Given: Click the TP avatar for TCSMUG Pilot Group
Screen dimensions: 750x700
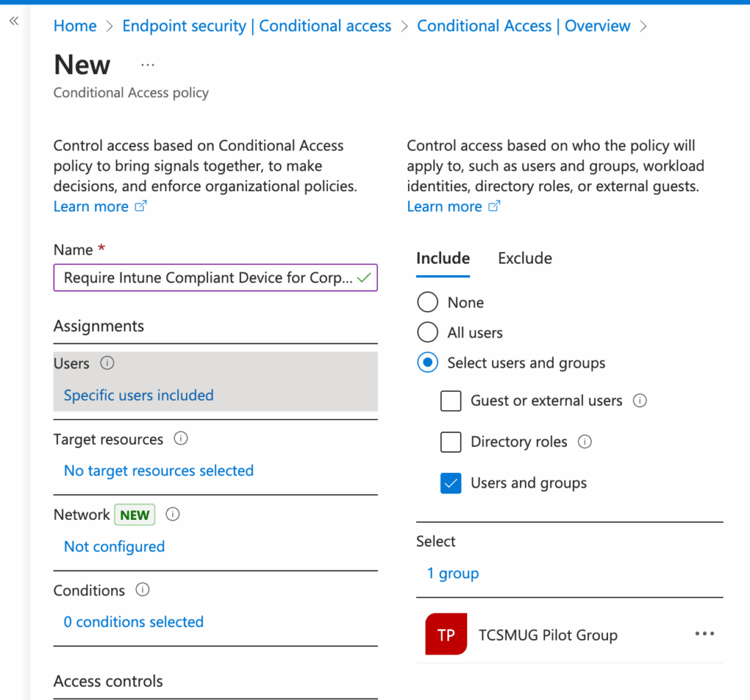Looking at the screenshot, I should click(x=446, y=635).
